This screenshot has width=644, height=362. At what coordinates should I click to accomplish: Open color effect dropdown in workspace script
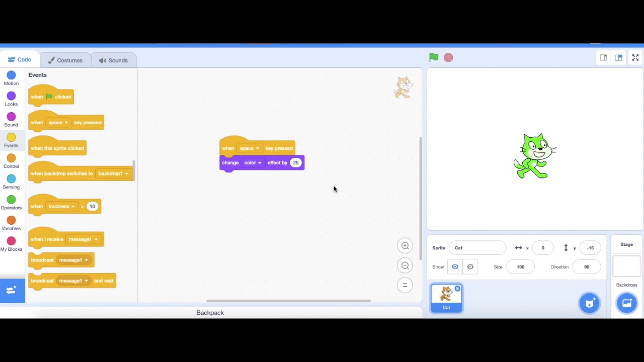(253, 163)
